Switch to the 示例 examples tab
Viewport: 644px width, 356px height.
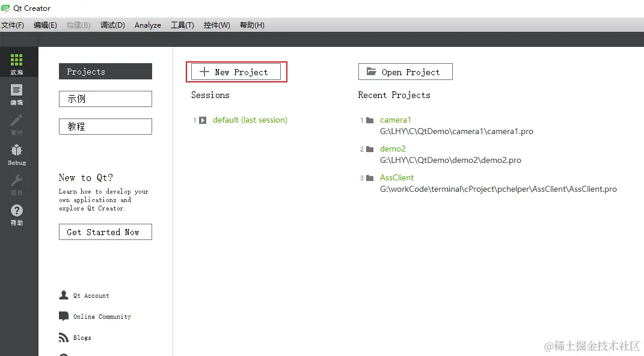point(106,99)
